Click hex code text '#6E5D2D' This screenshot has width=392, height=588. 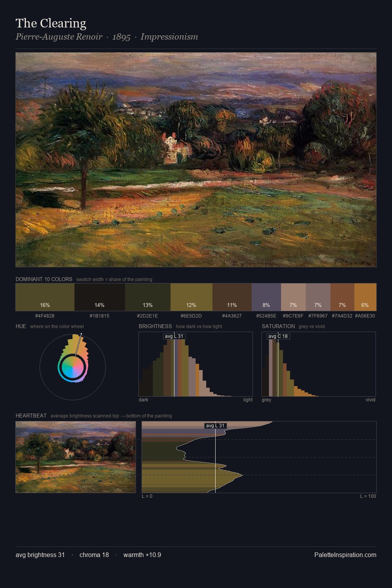click(x=191, y=316)
